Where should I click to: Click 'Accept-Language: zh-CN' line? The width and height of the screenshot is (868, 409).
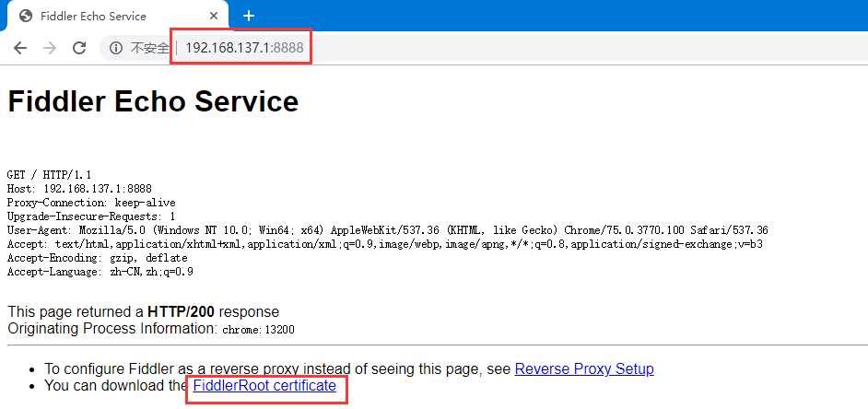click(100, 272)
